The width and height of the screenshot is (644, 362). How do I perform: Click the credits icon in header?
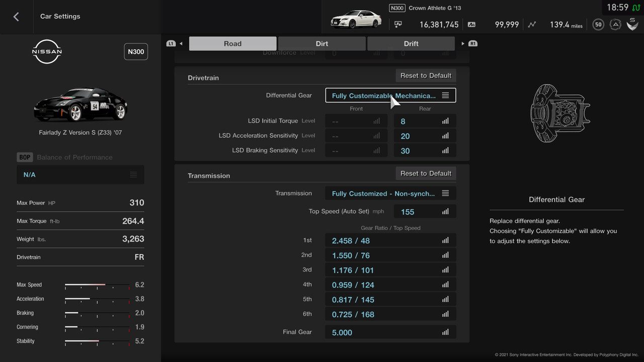pos(398,24)
